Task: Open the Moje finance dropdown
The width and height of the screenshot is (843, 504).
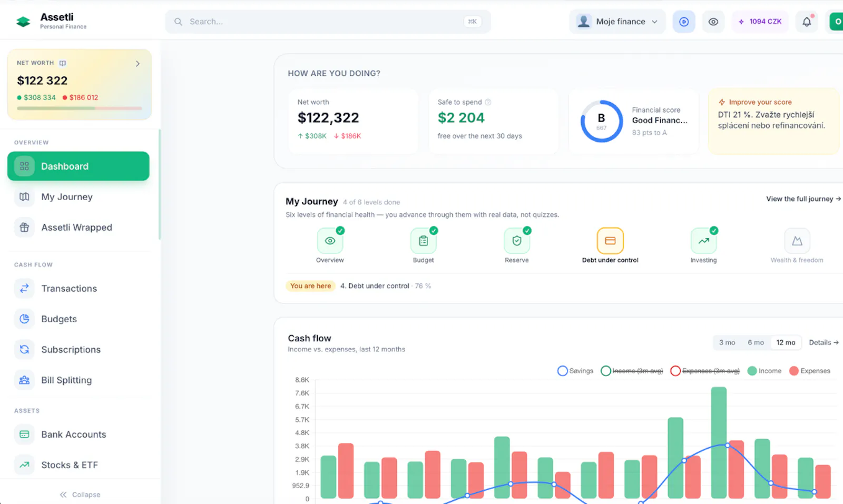Action: pyautogui.click(x=617, y=22)
